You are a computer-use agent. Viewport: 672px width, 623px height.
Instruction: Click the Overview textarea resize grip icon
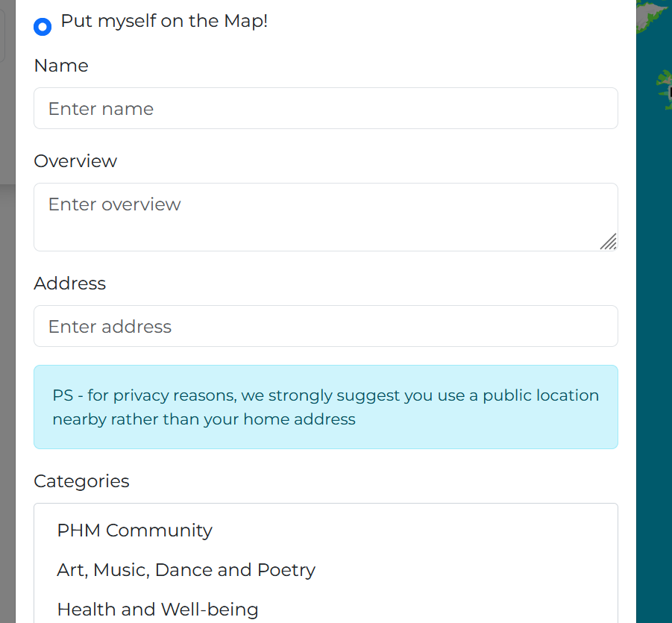click(x=608, y=242)
